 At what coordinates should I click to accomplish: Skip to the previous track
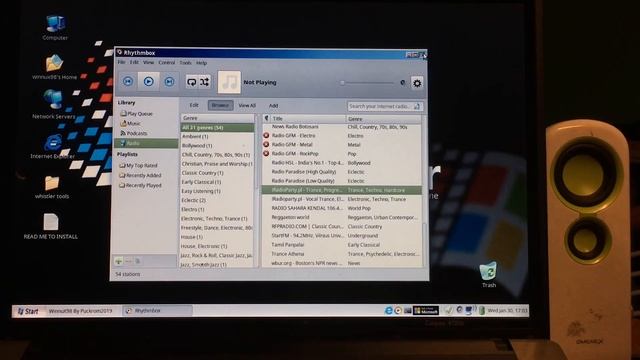pos(128,82)
